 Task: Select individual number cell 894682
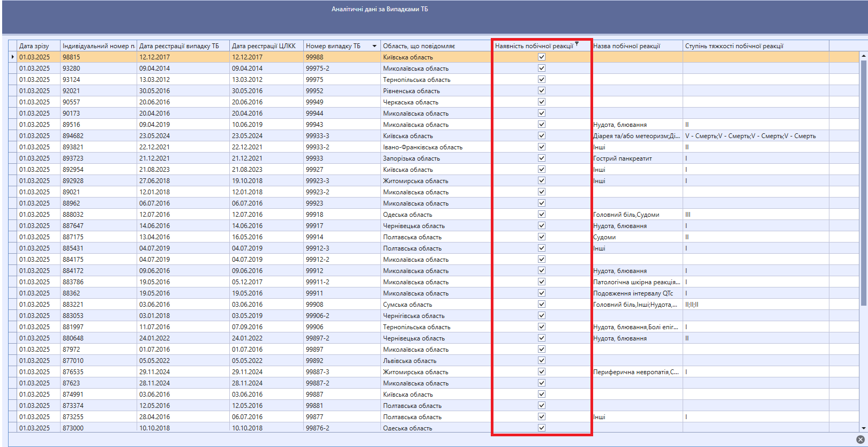click(99, 136)
